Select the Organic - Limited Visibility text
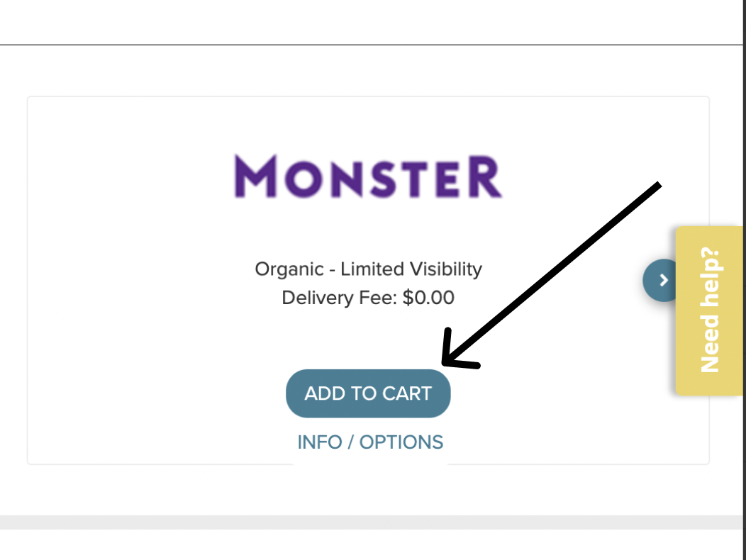The width and height of the screenshot is (746, 560). tap(368, 269)
